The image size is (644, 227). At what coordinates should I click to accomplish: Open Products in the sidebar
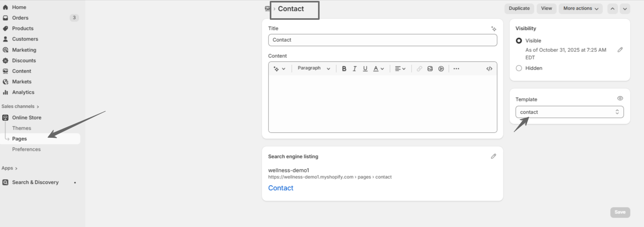click(22, 28)
